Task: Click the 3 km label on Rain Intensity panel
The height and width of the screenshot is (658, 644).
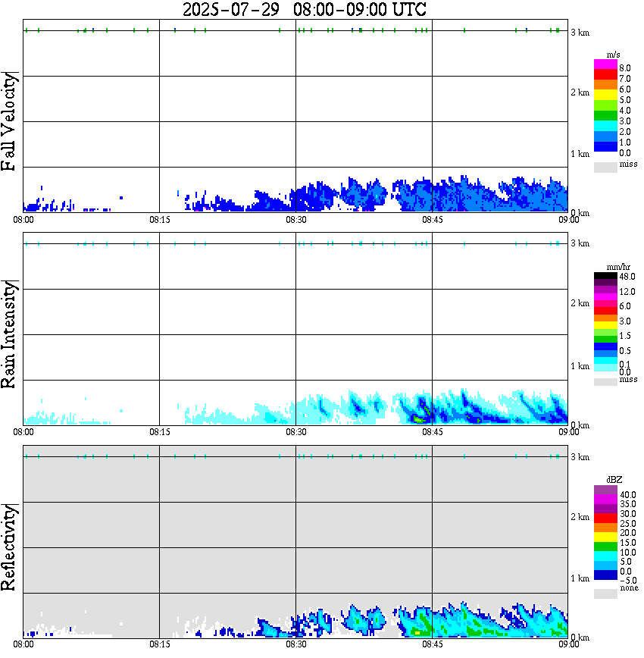Action: click(580, 243)
